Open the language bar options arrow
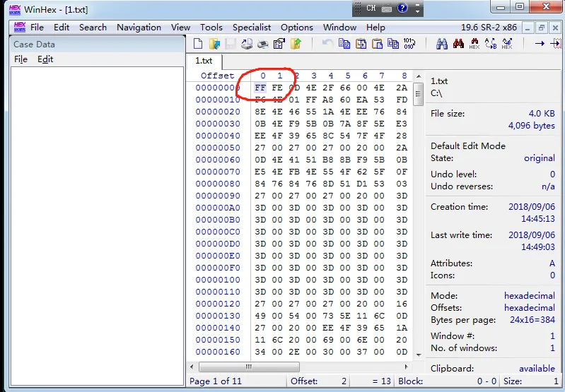Screen dimensions: 565x392 point(417,11)
